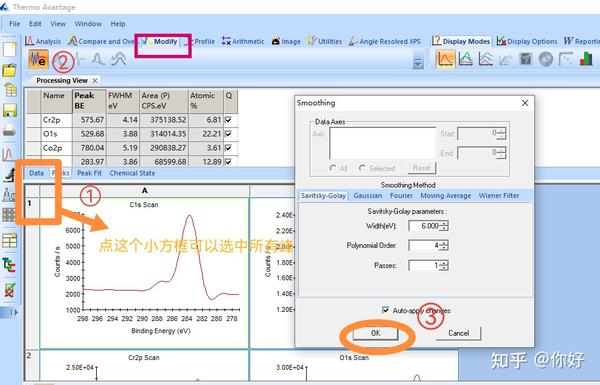Select the single spectrum display mode icon
The image size is (600, 385).
445,60
